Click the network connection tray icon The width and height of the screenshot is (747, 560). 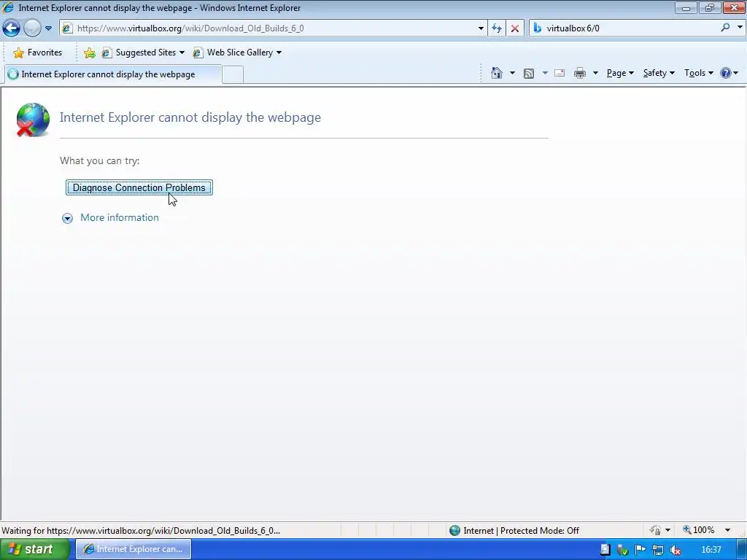click(657, 550)
